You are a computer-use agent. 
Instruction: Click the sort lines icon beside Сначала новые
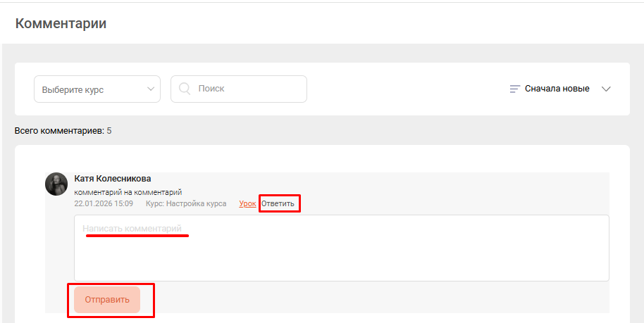click(515, 89)
